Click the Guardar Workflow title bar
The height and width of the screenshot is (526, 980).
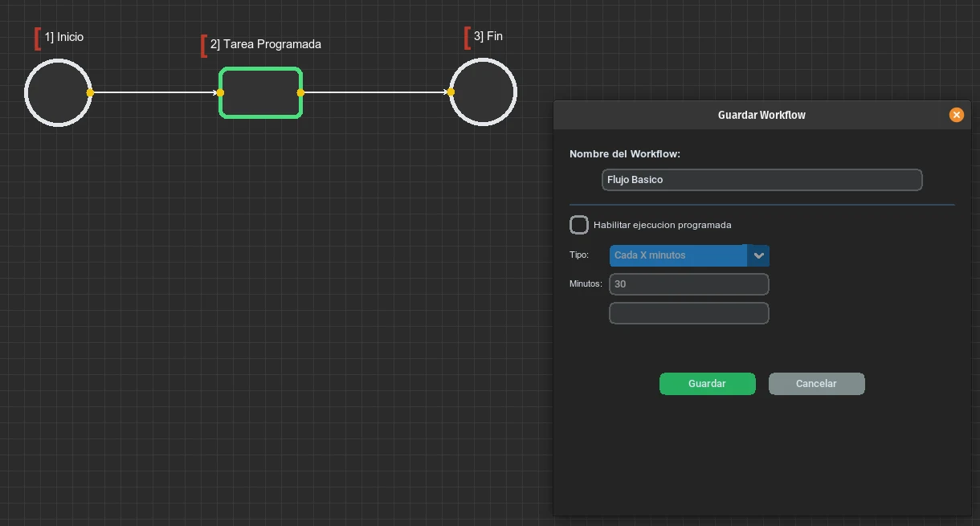[x=762, y=115]
